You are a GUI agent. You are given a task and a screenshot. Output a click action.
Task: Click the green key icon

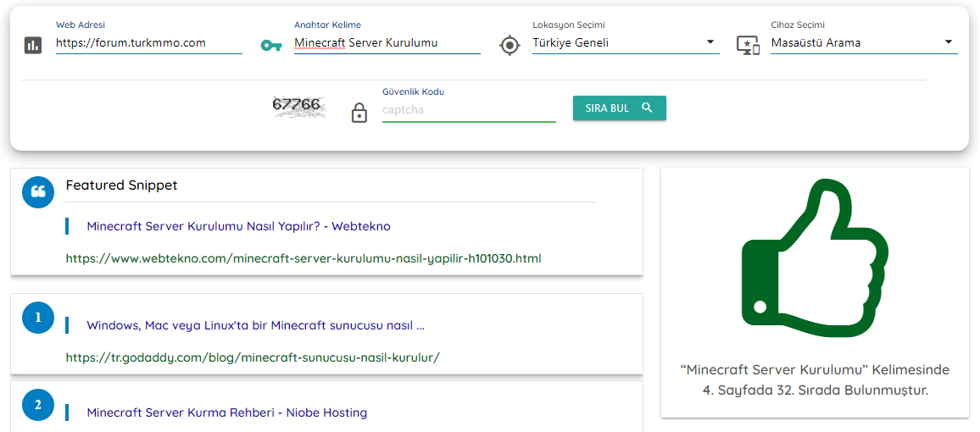[270, 46]
